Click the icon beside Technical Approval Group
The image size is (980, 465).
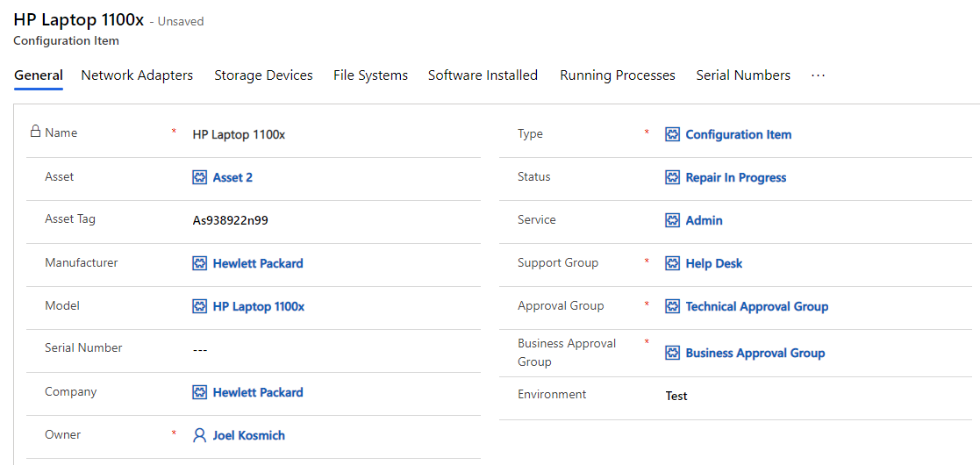(x=673, y=307)
